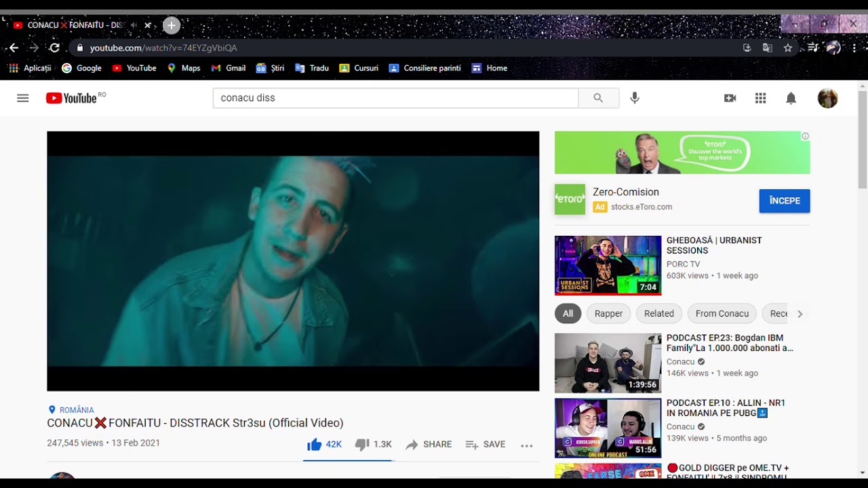Open the YouTube bookmark

pyautogui.click(x=134, y=68)
